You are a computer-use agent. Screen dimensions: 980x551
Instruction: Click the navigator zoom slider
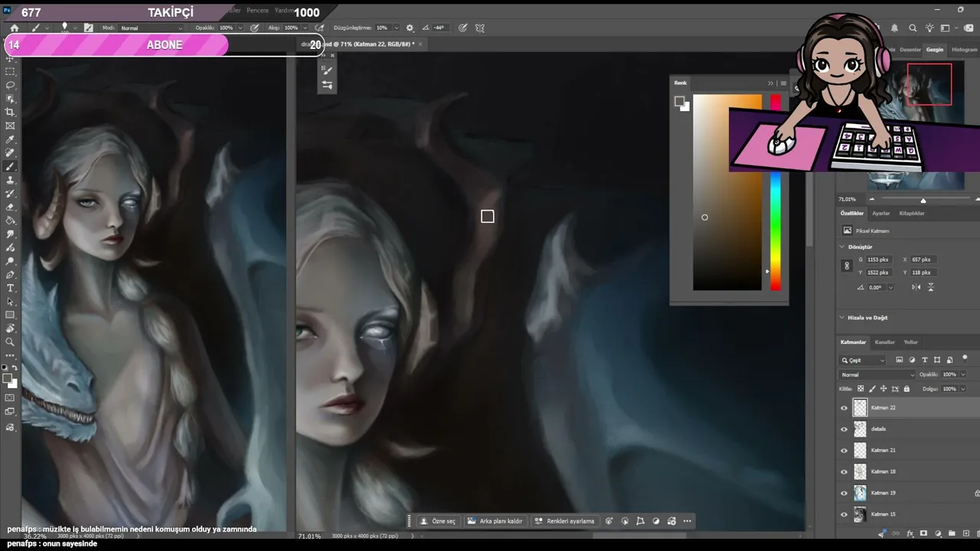(x=923, y=200)
